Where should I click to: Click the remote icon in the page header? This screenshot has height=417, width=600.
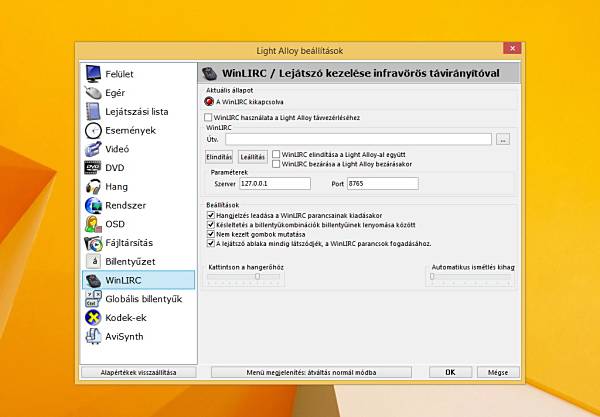(209, 73)
